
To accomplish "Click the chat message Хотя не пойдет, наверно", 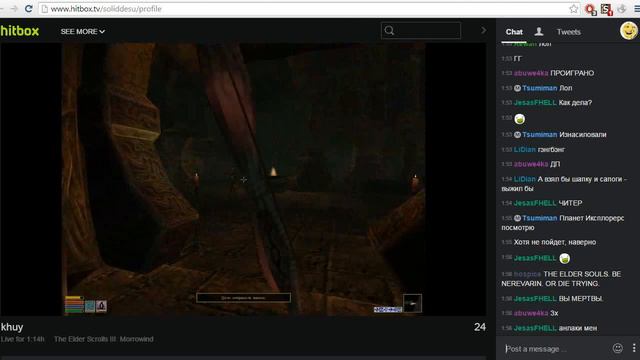I will 555,242.
